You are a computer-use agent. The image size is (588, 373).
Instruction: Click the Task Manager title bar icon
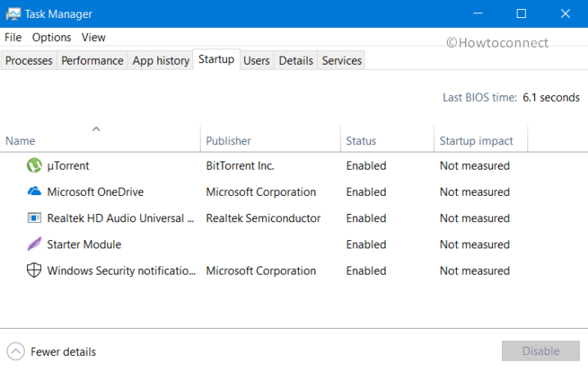tap(13, 14)
